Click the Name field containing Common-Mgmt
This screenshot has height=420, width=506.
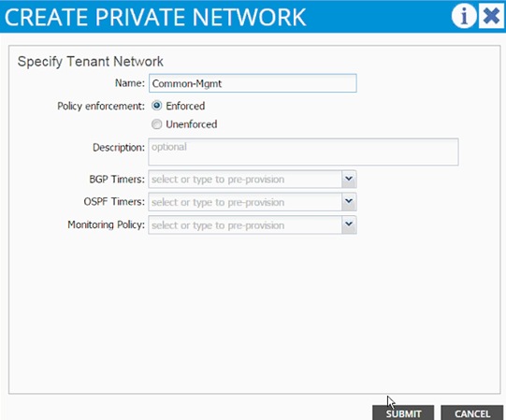click(x=253, y=83)
